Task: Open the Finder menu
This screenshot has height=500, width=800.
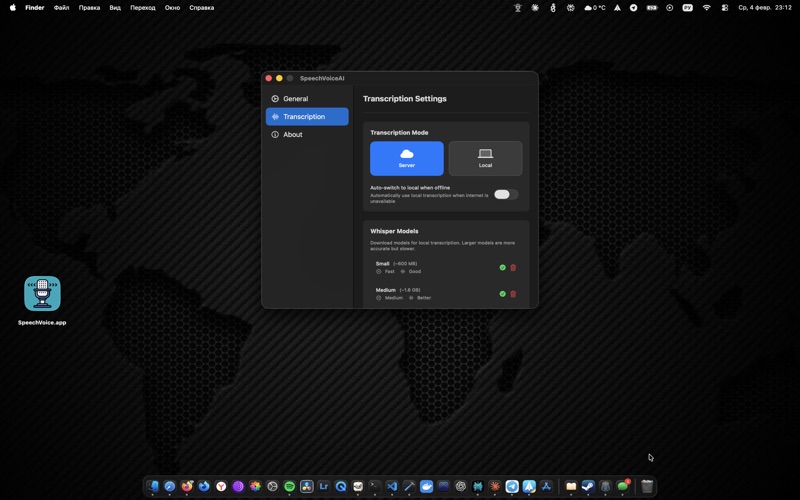Action: tap(35, 8)
